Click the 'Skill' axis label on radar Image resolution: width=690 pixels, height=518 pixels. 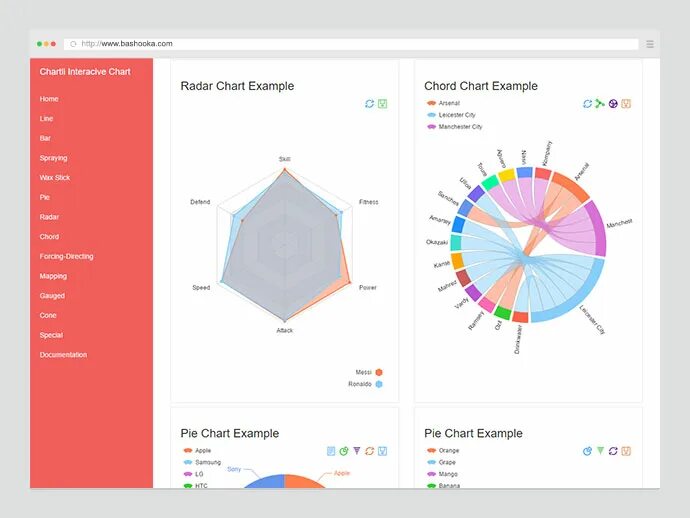(285, 159)
